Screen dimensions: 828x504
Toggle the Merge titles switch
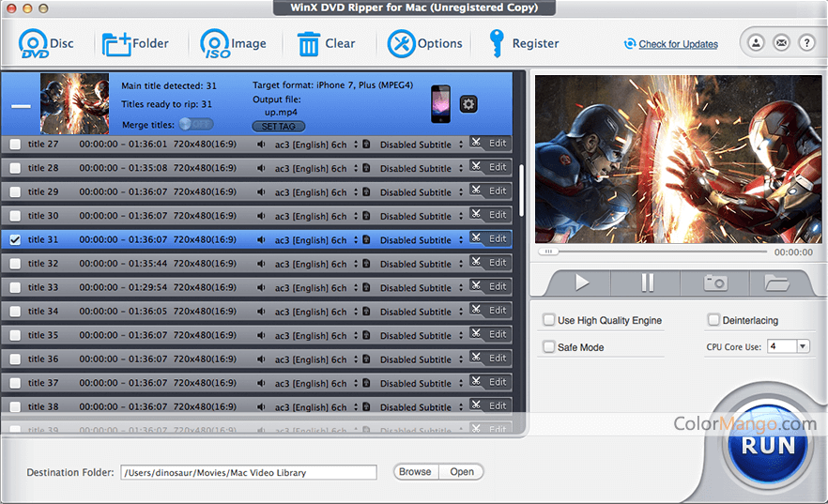pos(195,124)
